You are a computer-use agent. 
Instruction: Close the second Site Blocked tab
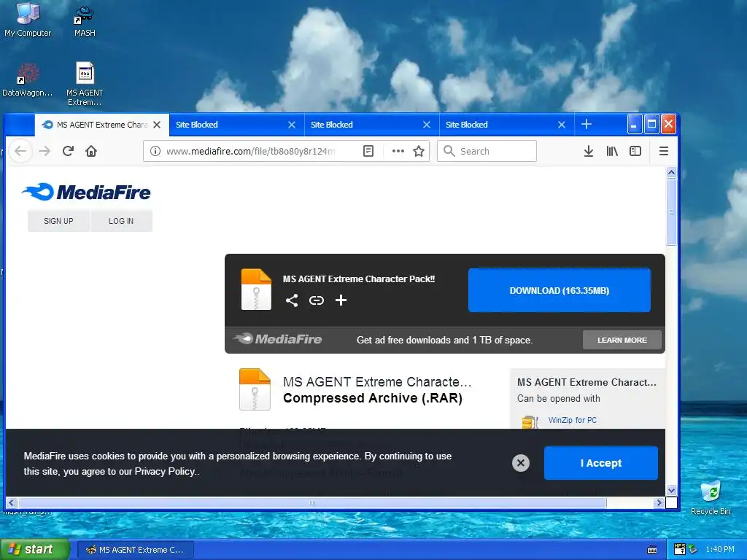click(x=426, y=125)
